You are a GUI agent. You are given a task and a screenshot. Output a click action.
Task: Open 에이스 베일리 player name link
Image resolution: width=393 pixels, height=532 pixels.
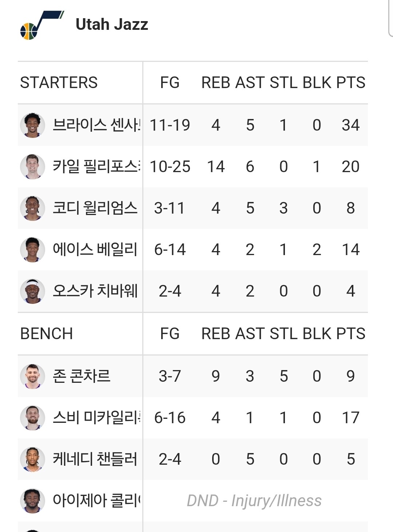pyautogui.click(x=95, y=250)
